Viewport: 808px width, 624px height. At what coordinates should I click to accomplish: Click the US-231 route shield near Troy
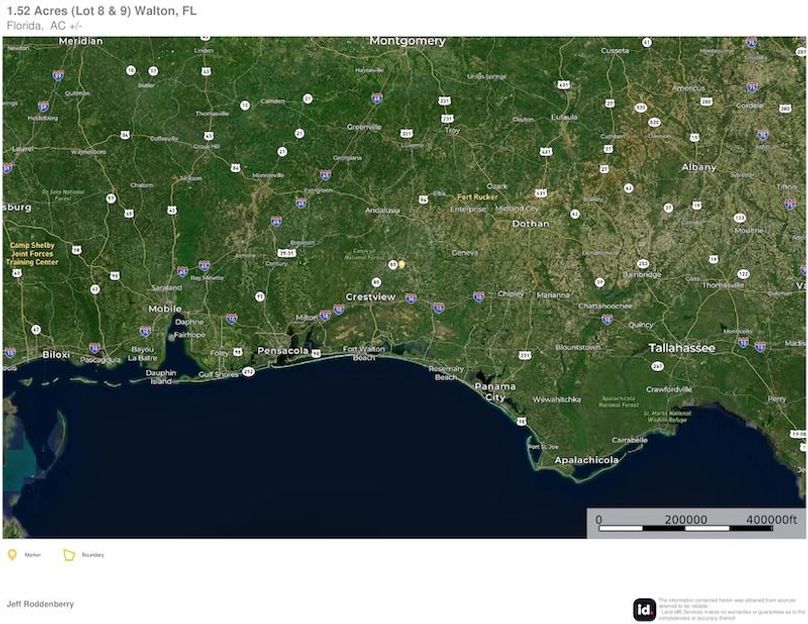pos(446,116)
